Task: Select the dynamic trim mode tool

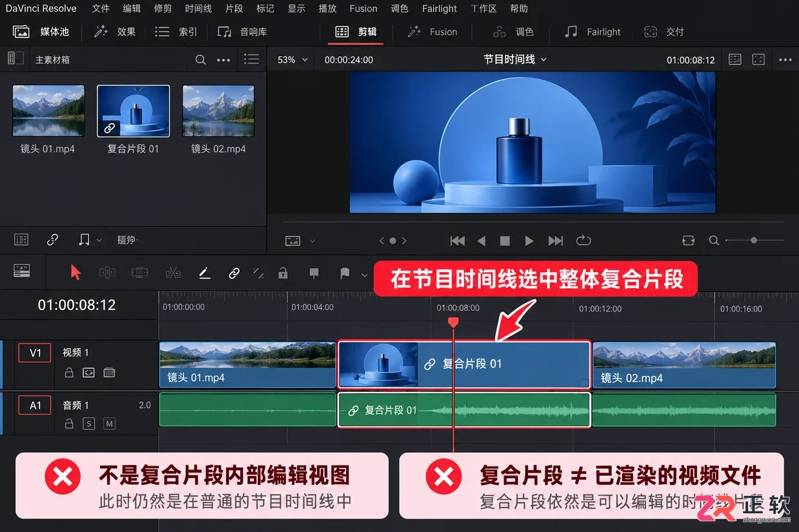Action: coord(140,273)
